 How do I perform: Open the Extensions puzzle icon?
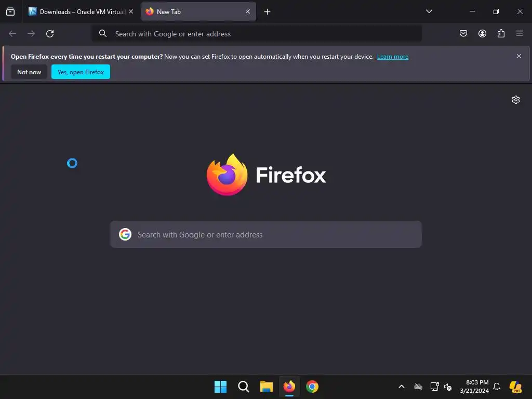[501, 33]
